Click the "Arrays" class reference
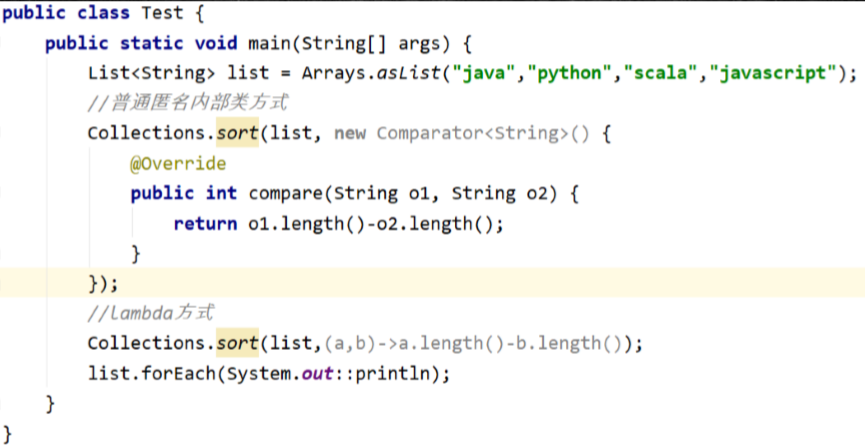This screenshot has width=865, height=447. pos(333,73)
